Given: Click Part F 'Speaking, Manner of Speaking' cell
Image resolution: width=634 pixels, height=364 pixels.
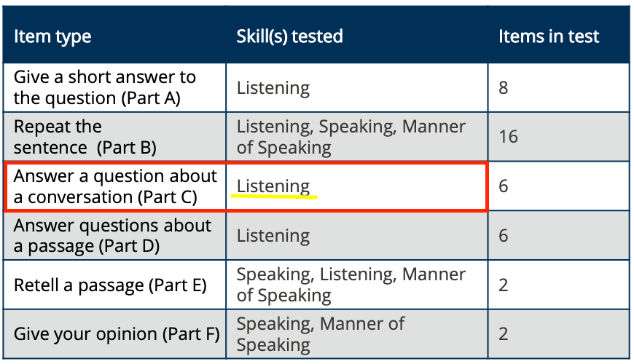Looking at the screenshot, I should 356,334.
